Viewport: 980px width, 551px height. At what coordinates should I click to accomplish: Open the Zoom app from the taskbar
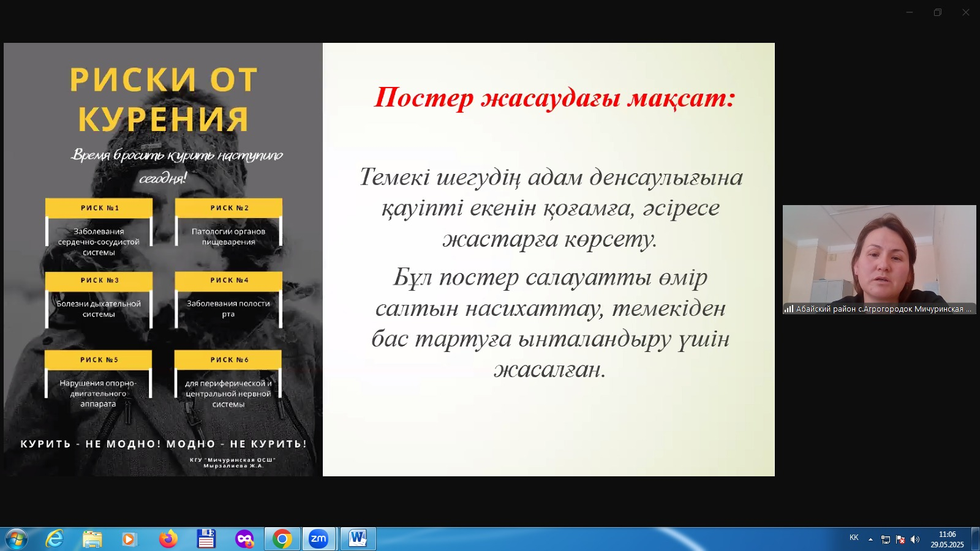tap(320, 539)
